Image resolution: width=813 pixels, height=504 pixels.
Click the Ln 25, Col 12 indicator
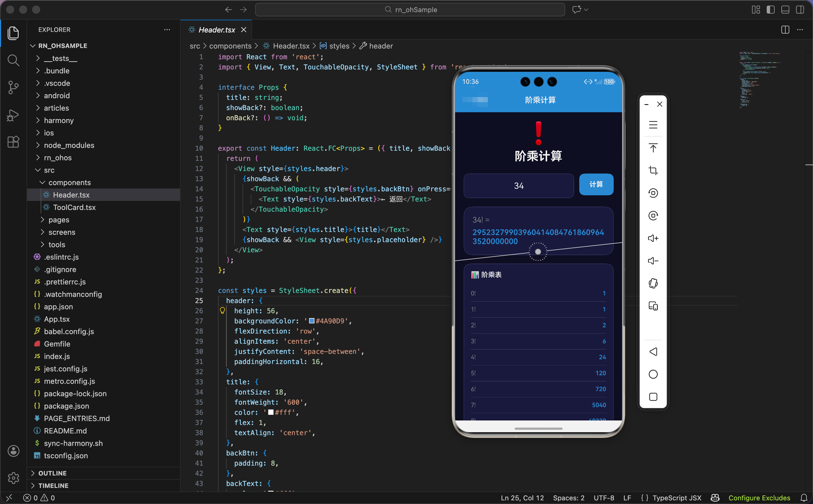[522, 498]
